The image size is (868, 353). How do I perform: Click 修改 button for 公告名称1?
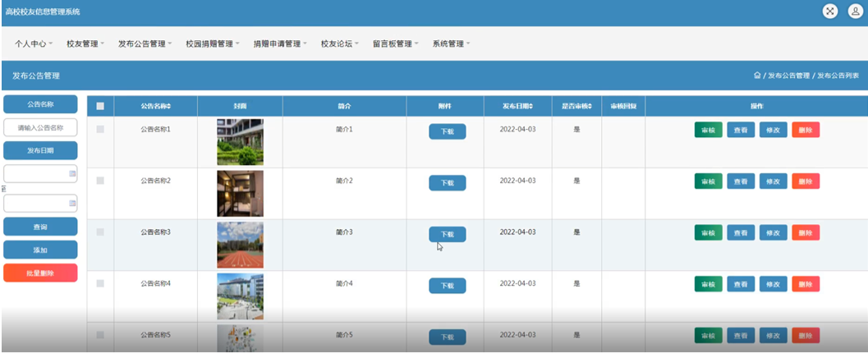point(774,130)
